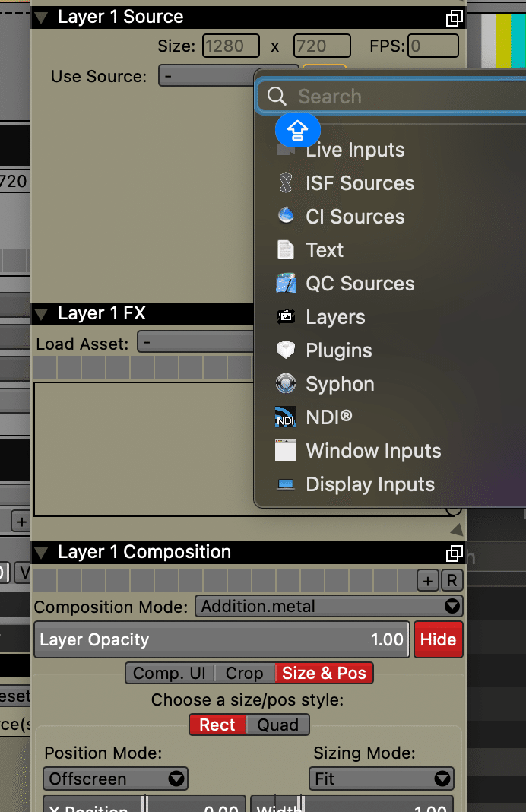Select the Rect size/pos style
Image resolution: width=526 pixels, height=812 pixels.
[x=217, y=725]
